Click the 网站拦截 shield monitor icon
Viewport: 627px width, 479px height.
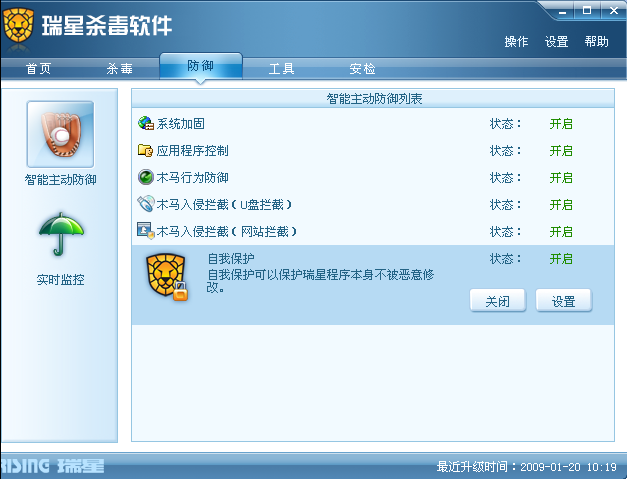[x=146, y=231]
